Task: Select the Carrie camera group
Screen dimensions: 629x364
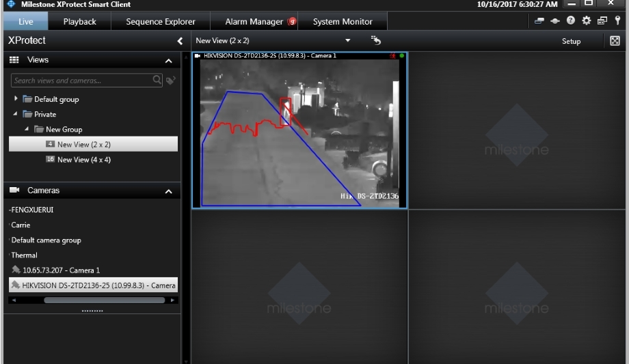Action: (x=21, y=225)
